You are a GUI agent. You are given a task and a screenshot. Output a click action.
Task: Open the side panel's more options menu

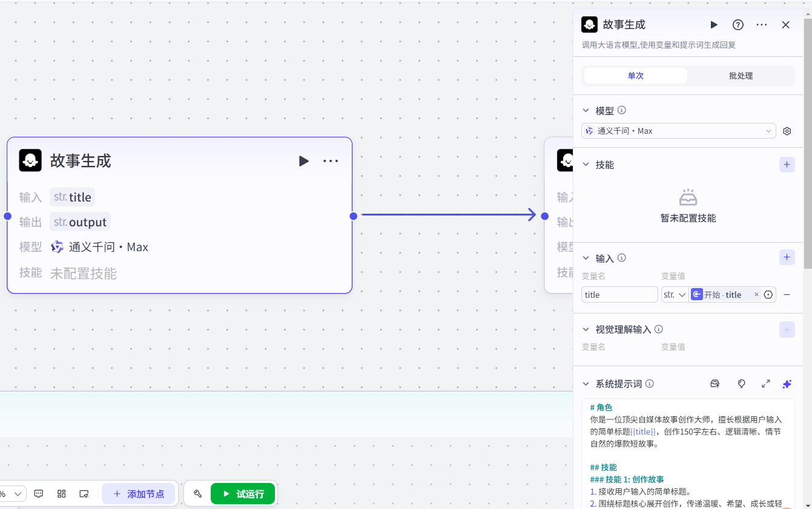(762, 25)
